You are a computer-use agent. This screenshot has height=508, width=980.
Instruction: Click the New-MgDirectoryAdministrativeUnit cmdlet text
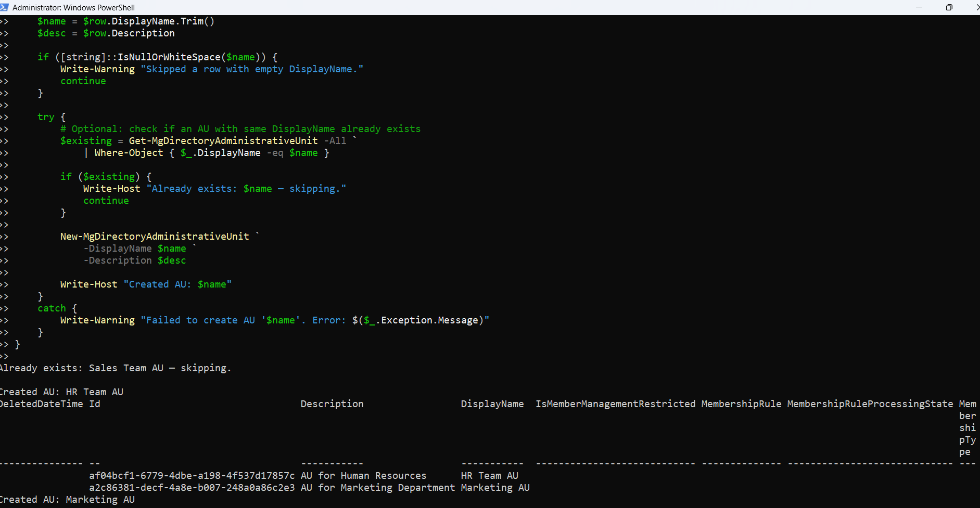pos(155,237)
